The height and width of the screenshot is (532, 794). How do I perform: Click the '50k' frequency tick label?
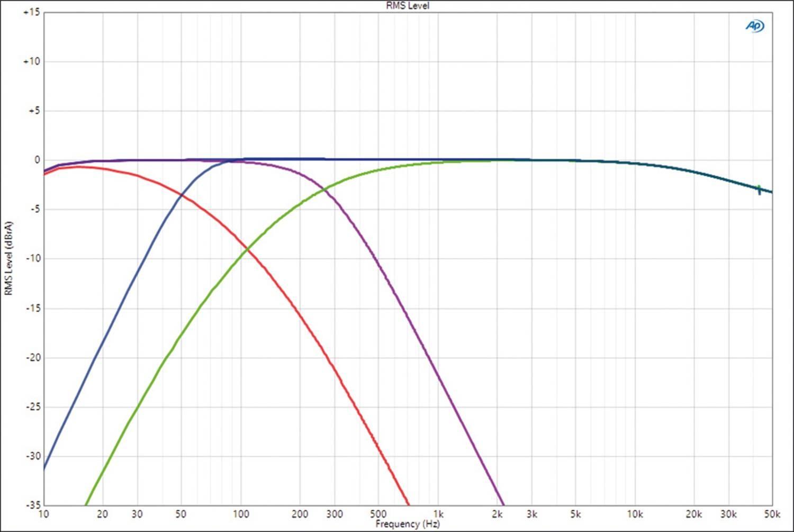tap(772, 514)
